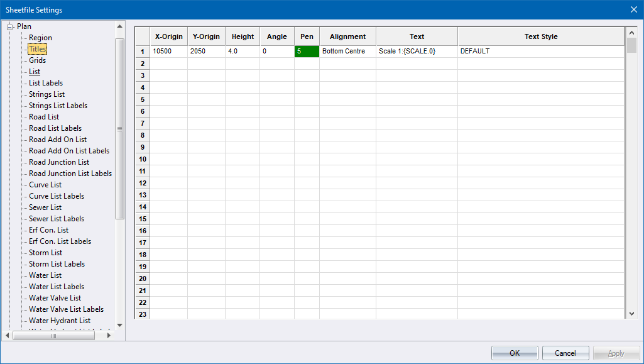Edit the Y-Origin value 2050

click(206, 52)
